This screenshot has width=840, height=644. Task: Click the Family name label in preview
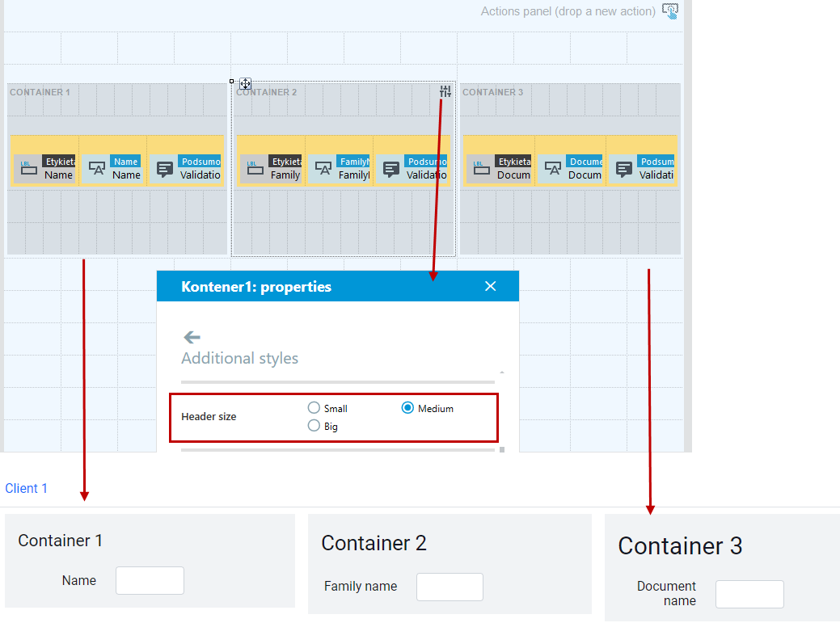click(x=361, y=586)
